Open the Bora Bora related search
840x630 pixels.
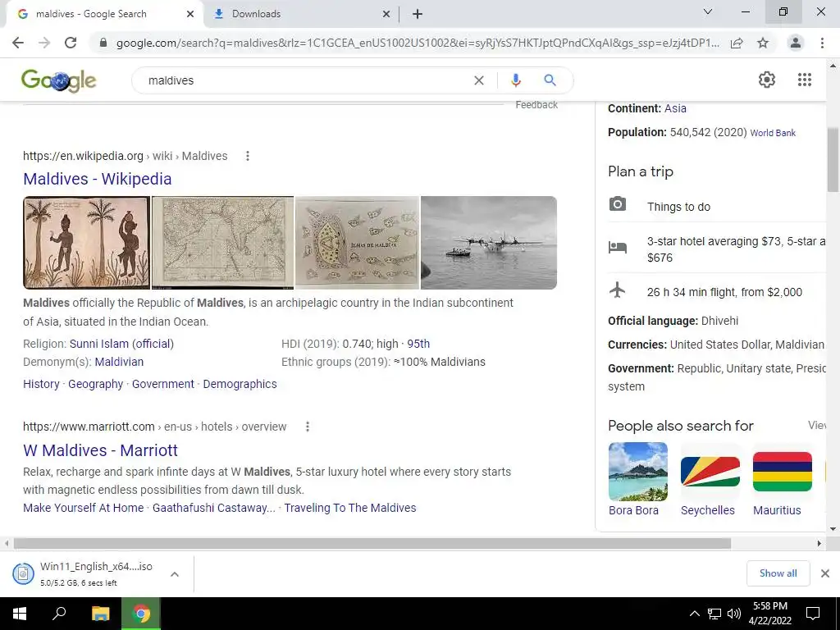(x=637, y=479)
